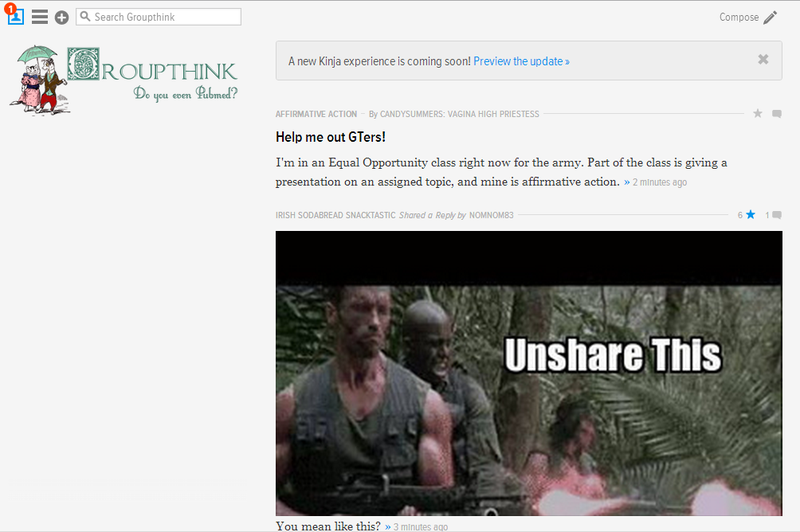Open the Unshare This GIF image
The image size is (800, 532).
(529, 373)
